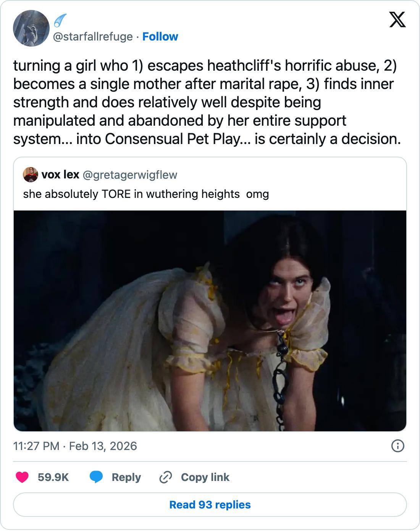This screenshot has height=531, width=420.
Task: Follow the @starfallrefuge account
Action: 160,37
